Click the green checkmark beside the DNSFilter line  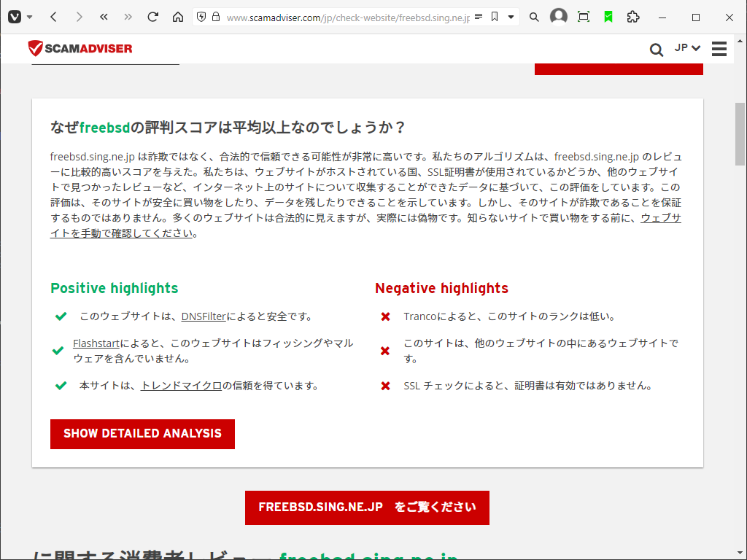click(61, 316)
